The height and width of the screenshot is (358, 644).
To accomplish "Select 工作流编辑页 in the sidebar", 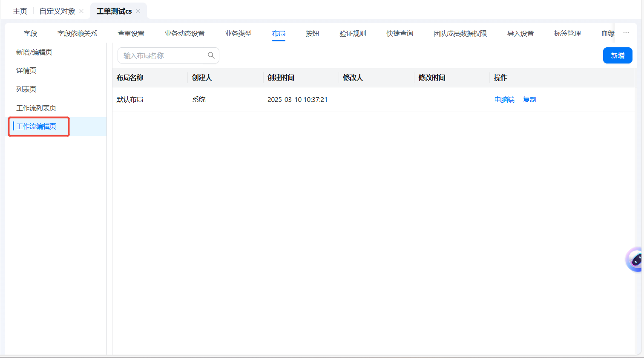I will 56,126.
